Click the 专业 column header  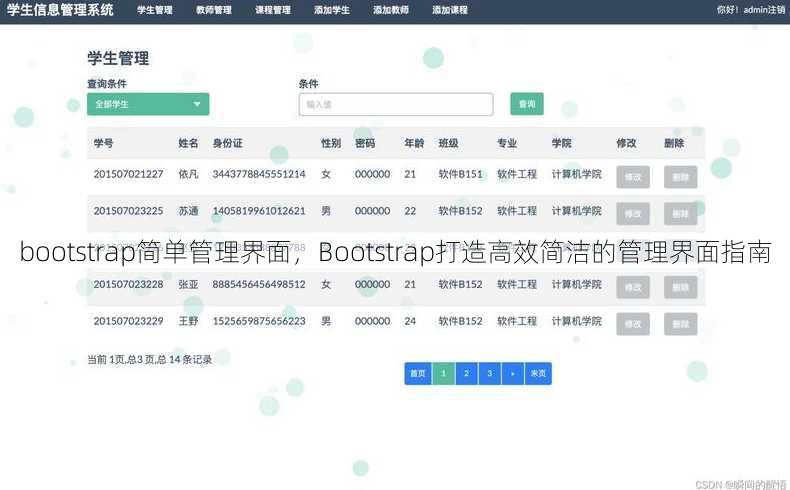point(507,144)
